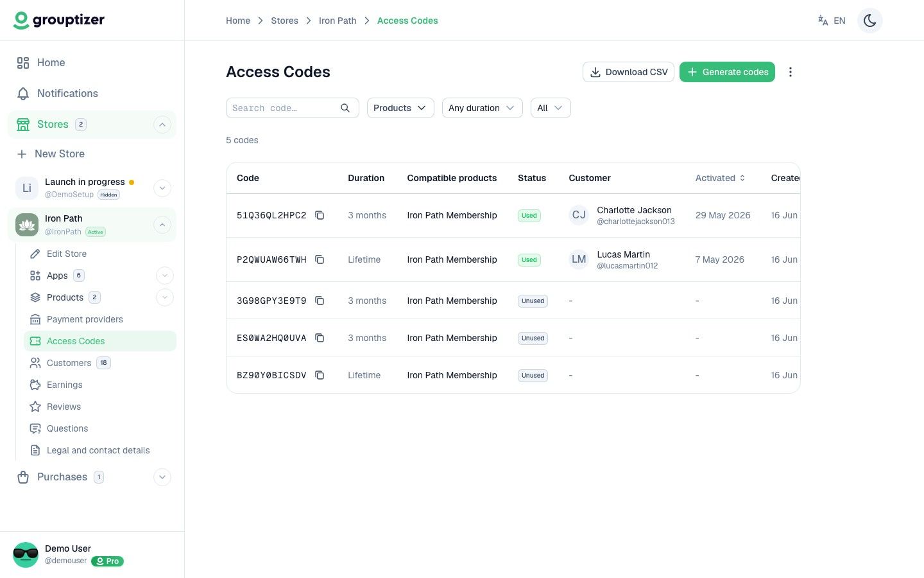Image resolution: width=924 pixels, height=578 pixels.
Task: Copy code 51Q36QL2HPC2
Action: point(320,215)
